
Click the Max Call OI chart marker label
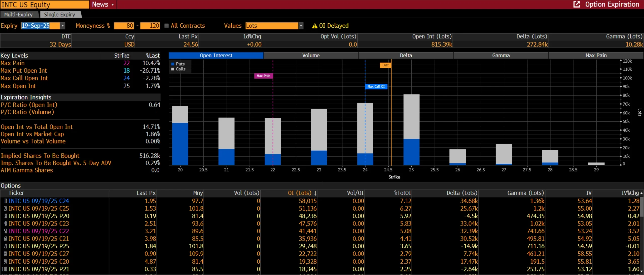pyautogui.click(x=376, y=87)
